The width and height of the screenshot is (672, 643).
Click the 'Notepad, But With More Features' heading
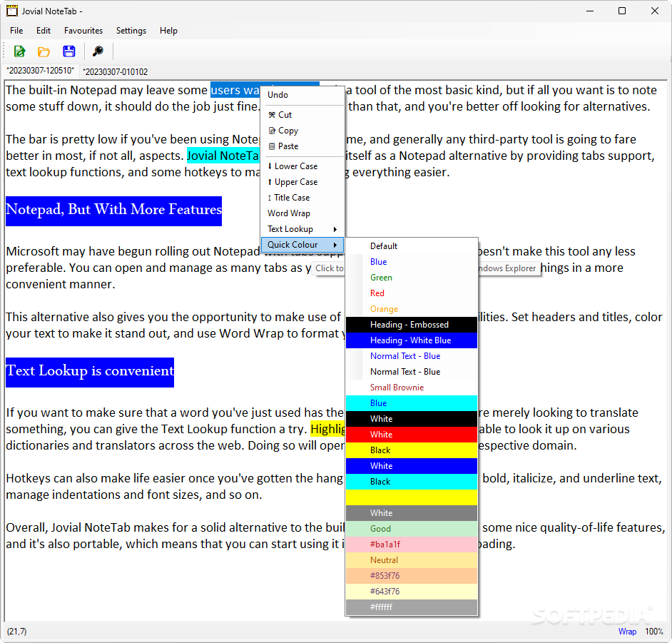tap(113, 211)
